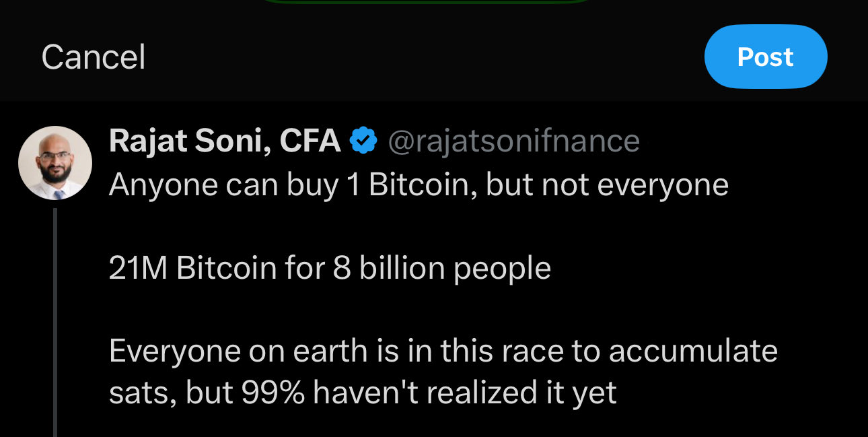Tap the blue Post button

[x=765, y=57]
